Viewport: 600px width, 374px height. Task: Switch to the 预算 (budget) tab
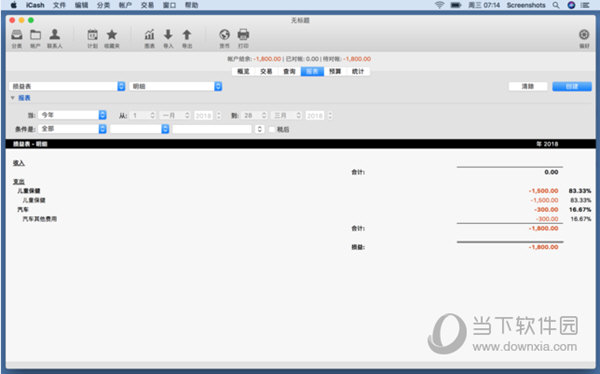(335, 72)
